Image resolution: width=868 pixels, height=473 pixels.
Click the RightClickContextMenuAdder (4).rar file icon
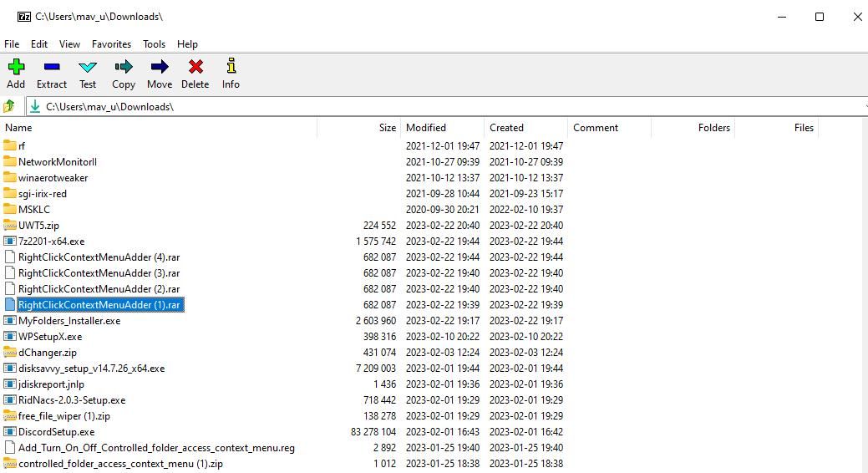coord(9,257)
